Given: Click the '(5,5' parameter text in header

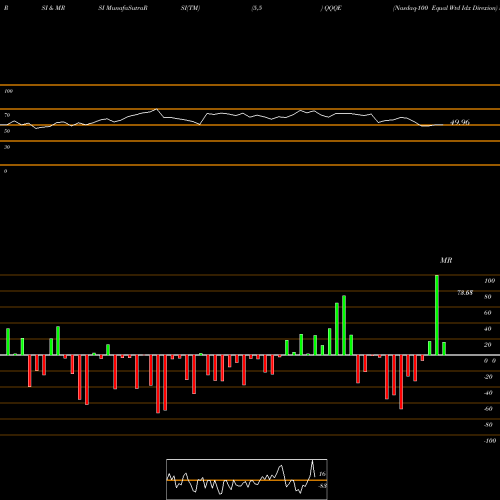Looking at the screenshot, I should (257, 8).
